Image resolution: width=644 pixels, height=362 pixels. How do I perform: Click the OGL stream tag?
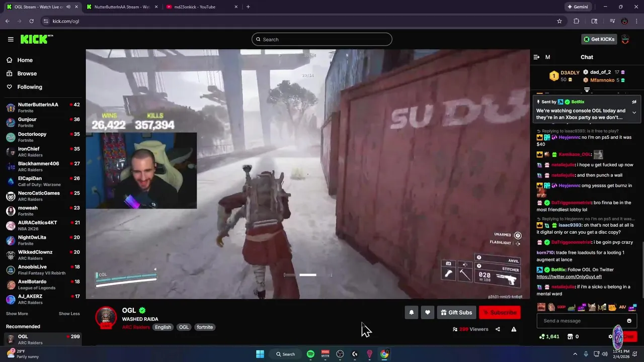pos(184,327)
